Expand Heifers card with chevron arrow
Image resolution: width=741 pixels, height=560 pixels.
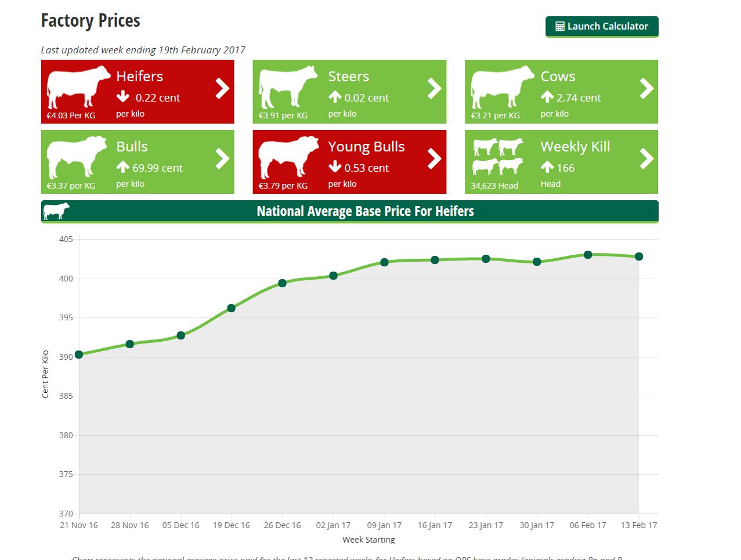222,88
